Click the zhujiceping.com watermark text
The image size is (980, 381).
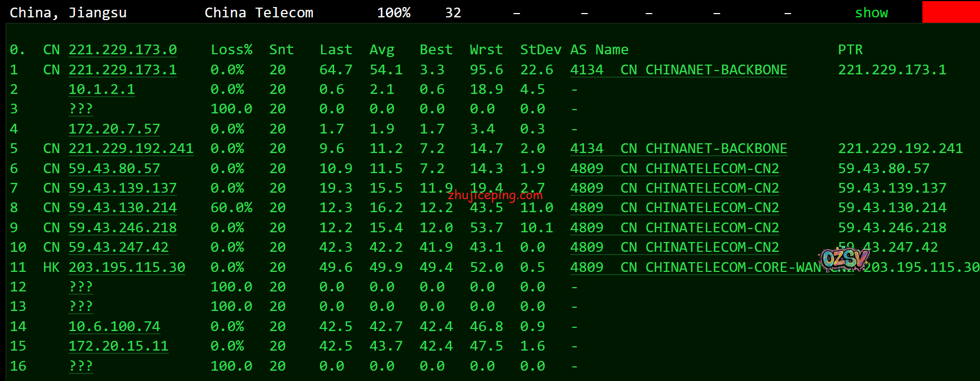495,195
